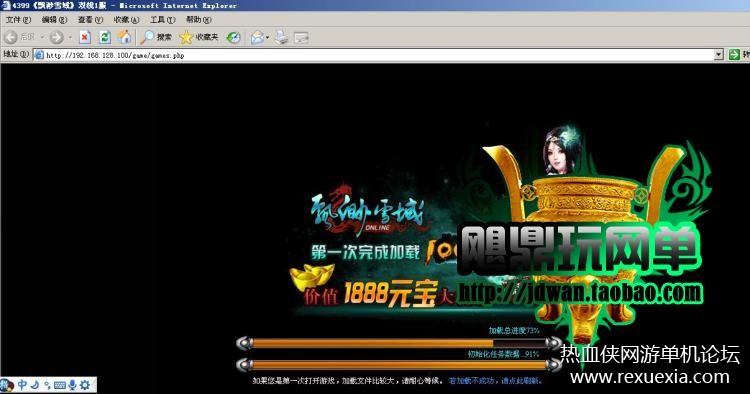Refresh the page with green arrows icon
Viewport: 750px width, 394px height.
(x=105, y=37)
